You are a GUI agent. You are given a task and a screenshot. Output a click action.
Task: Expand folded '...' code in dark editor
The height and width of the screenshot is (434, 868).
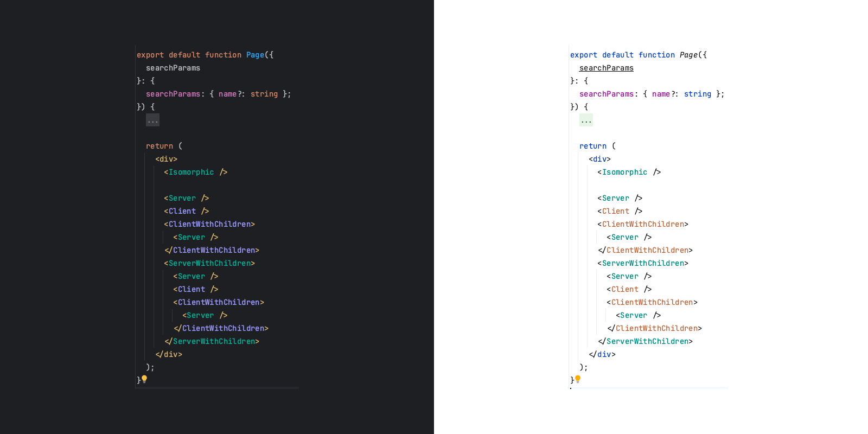[152, 120]
